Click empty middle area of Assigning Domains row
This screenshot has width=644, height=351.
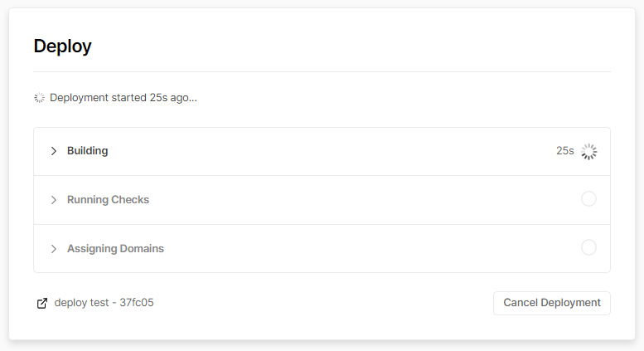(332, 249)
